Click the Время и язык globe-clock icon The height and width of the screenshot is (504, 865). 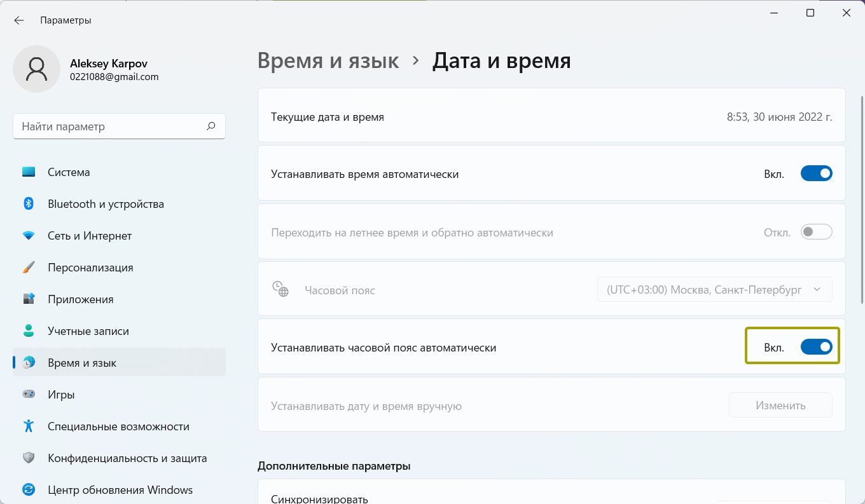[x=29, y=362]
